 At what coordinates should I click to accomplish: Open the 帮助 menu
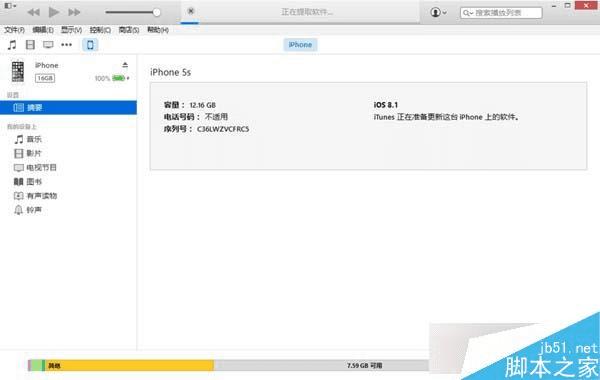click(x=158, y=30)
